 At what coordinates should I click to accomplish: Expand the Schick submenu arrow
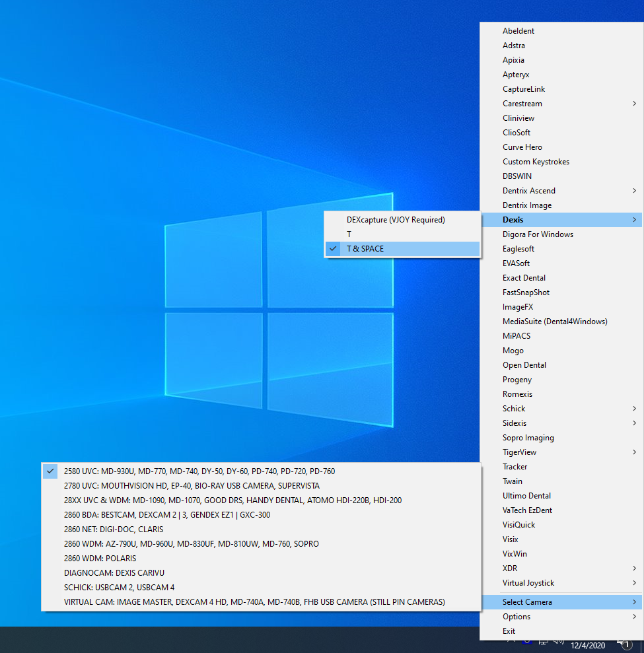[x=634, y=409]
